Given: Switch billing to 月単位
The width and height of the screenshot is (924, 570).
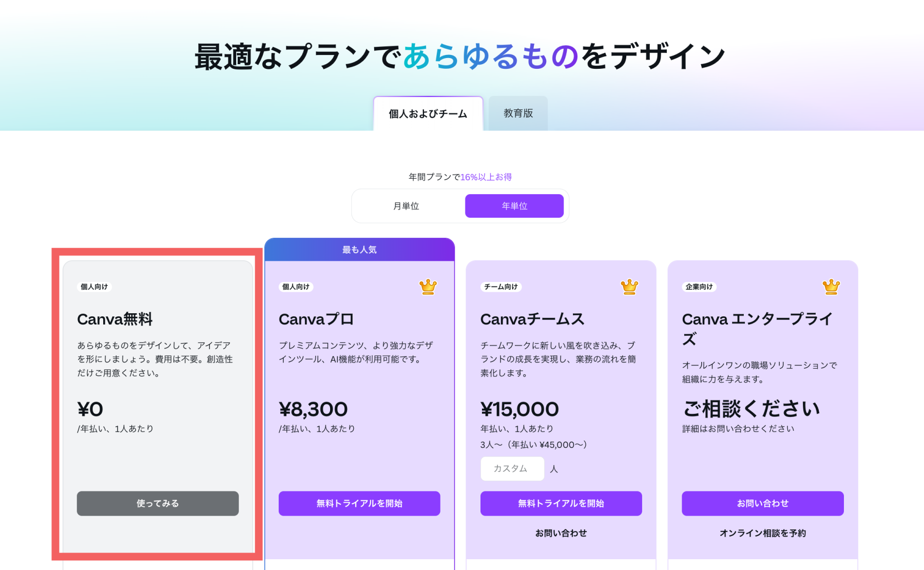Looking at the screenshot, I should pyautogui.click(x=406, y=206).
